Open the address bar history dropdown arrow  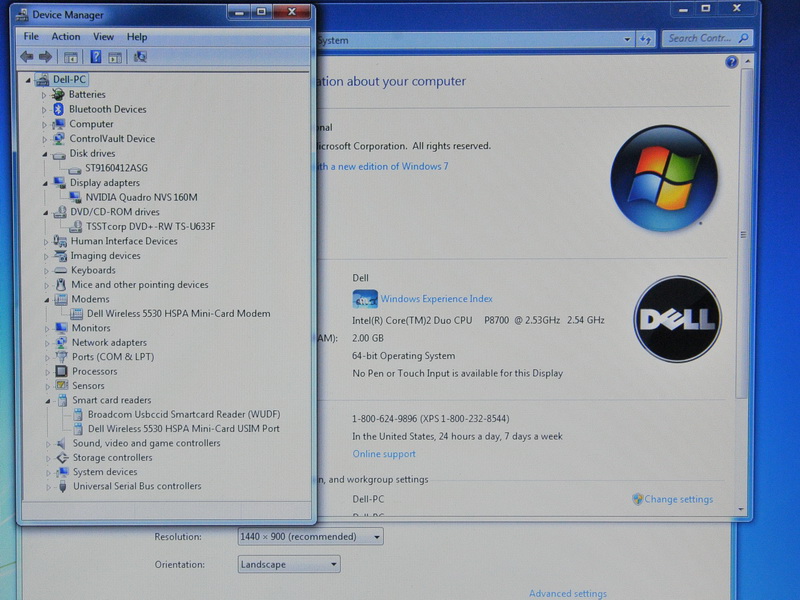click(627, 39)
